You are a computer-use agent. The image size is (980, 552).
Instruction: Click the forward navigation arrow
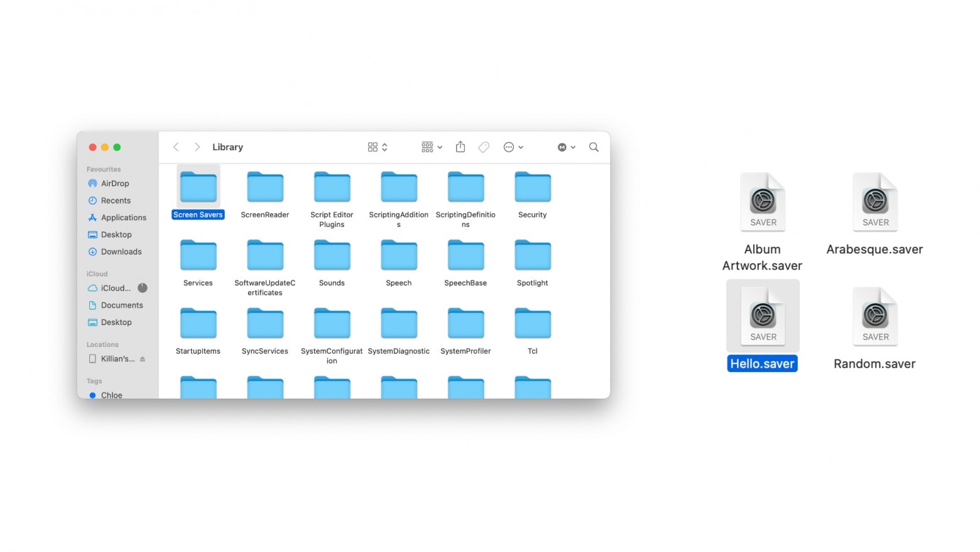tap(197, 146)
